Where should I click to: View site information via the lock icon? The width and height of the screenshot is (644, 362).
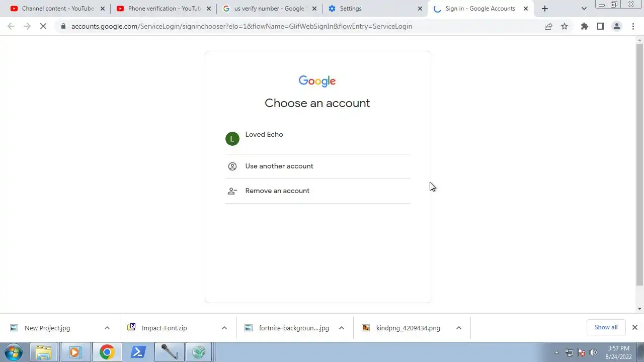63,26
